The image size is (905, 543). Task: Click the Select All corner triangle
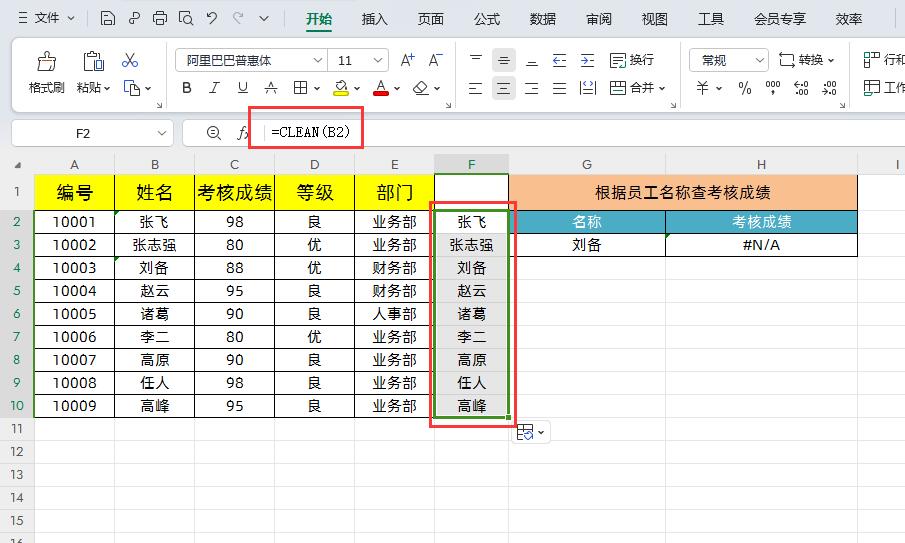17,164
